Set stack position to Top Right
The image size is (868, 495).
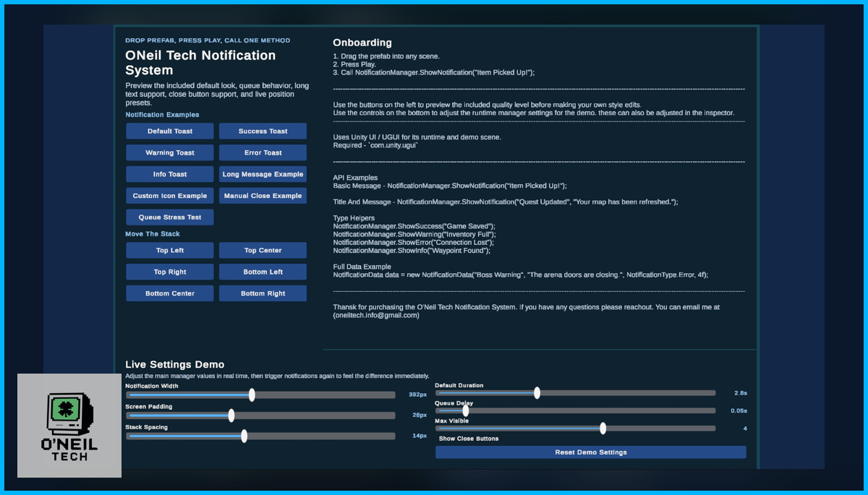[170, 272]
